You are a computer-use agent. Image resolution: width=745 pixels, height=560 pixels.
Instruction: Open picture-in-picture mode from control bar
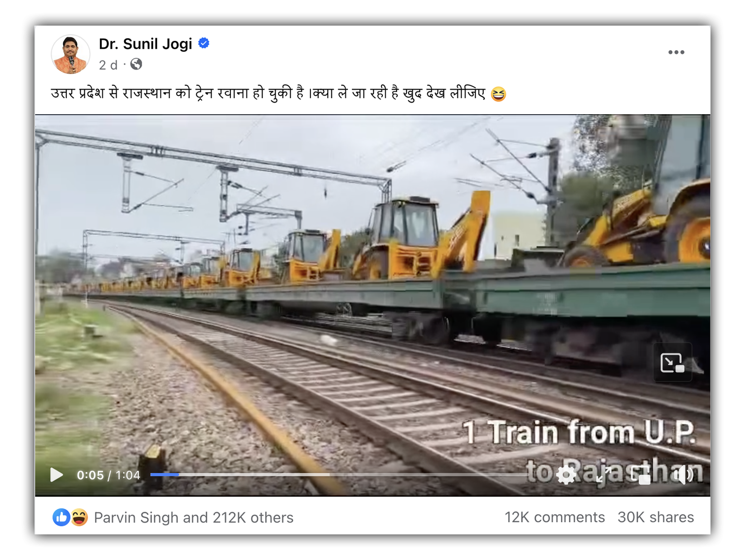[641, 475]
